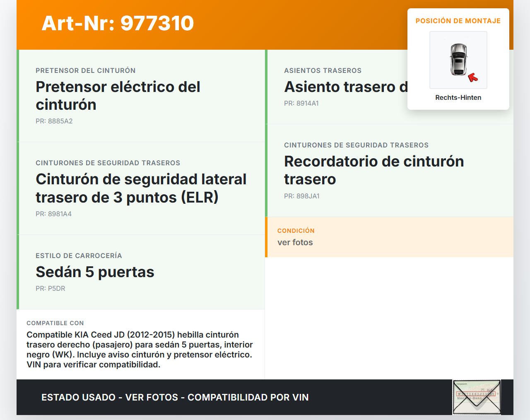Click 'ver fotos' under Condición
The image size is (530, 420).
(x=295, y=243)
